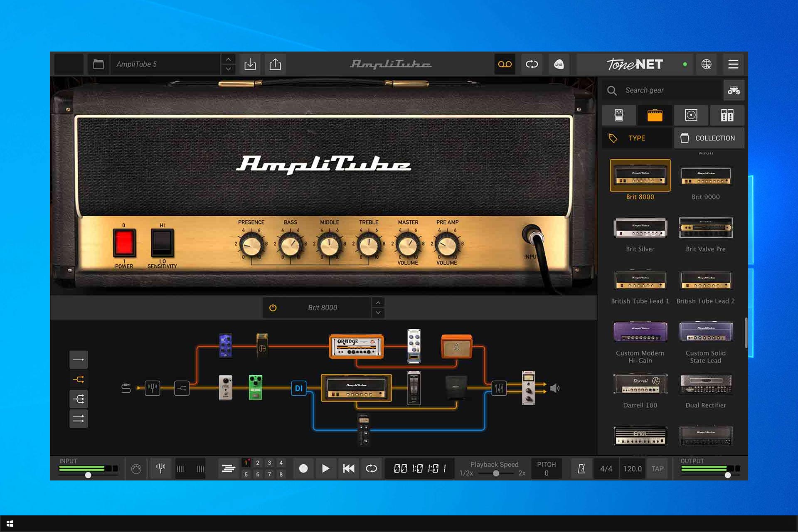Click the Record button
798x532 pixels.
(303, 469)
